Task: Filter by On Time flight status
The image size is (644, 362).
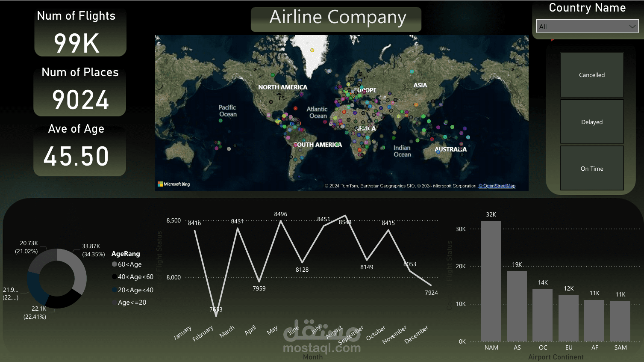Action: tap(592, 169)
